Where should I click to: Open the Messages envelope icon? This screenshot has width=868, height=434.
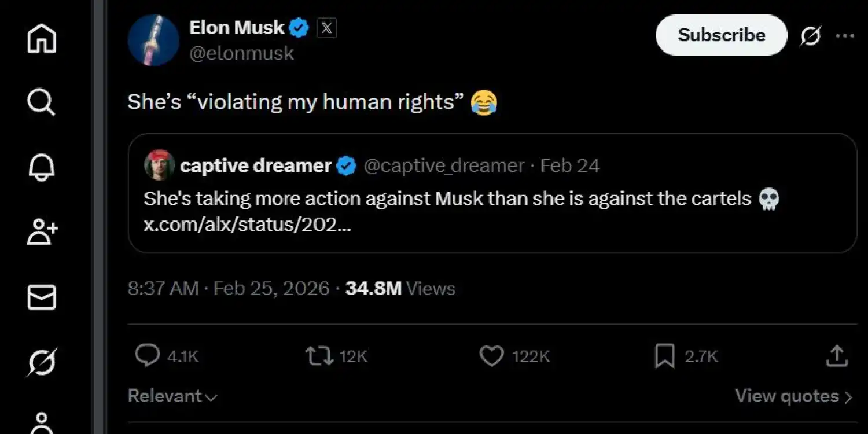[41, 298]
